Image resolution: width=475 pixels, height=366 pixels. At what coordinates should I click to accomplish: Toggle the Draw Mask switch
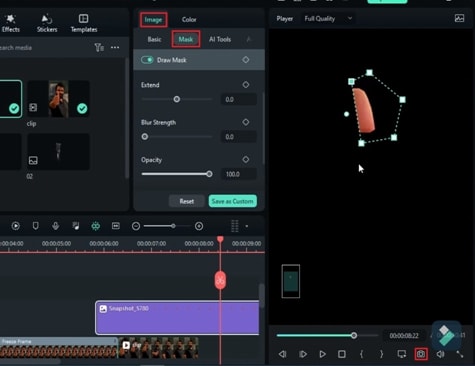147,60
